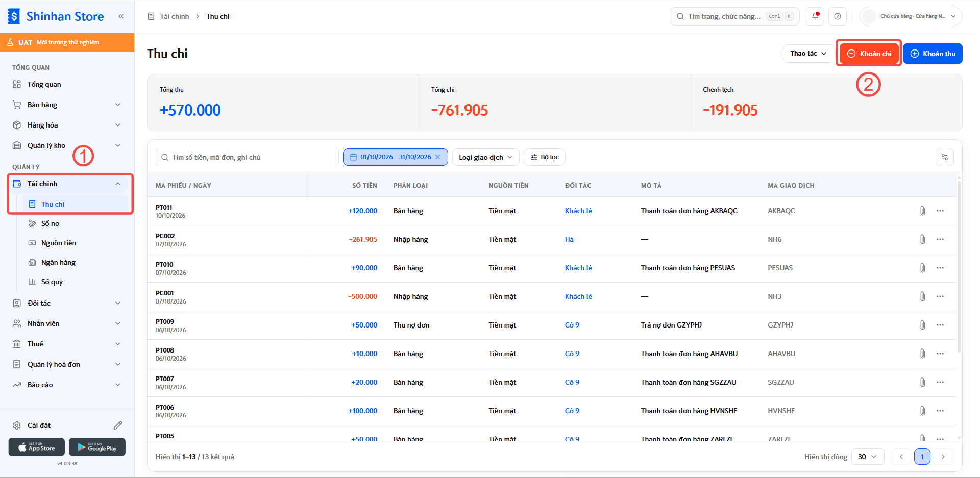Open the App Store download badge
The height and width of the screenshot is (478, 980).
coord(37,447)
